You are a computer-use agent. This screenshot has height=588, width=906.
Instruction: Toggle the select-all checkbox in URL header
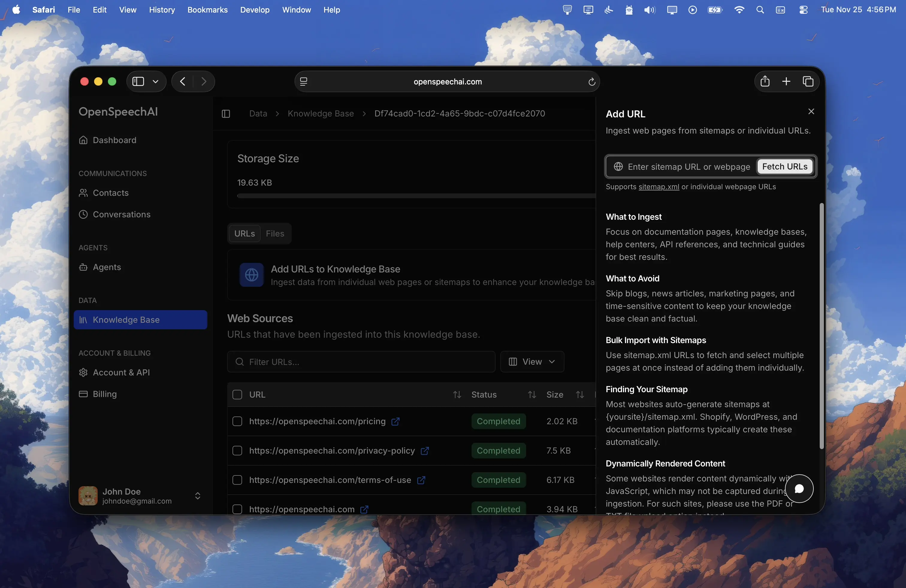(x=237, y=395)
